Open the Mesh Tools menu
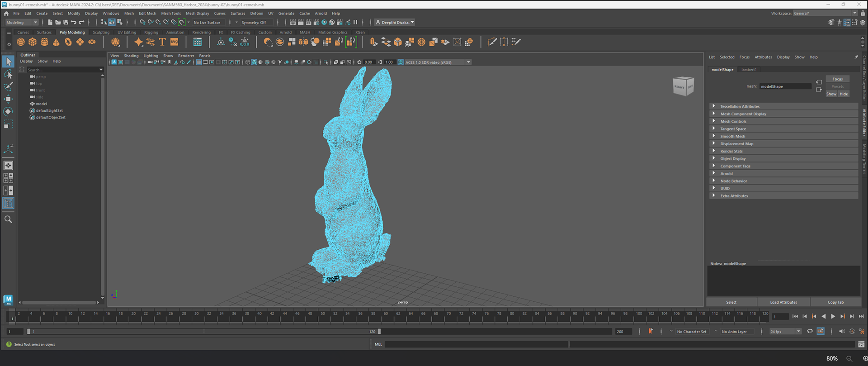 (x=171, y=14)
